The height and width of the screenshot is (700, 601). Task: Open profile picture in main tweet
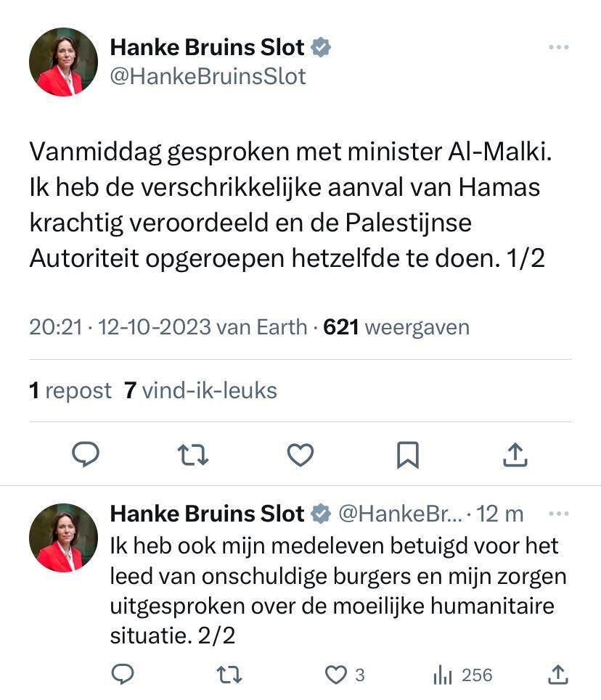(x=63, y=62)
